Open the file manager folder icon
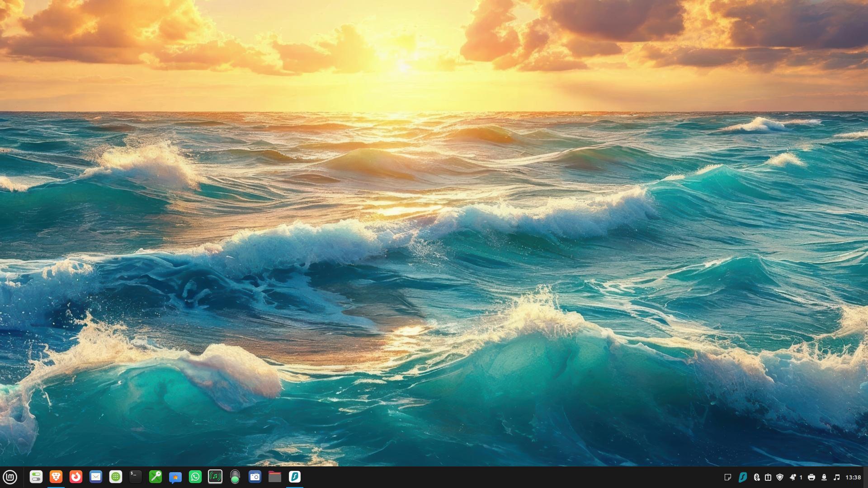The width and height of the screenshot is (868, 488). pos(275,477)
